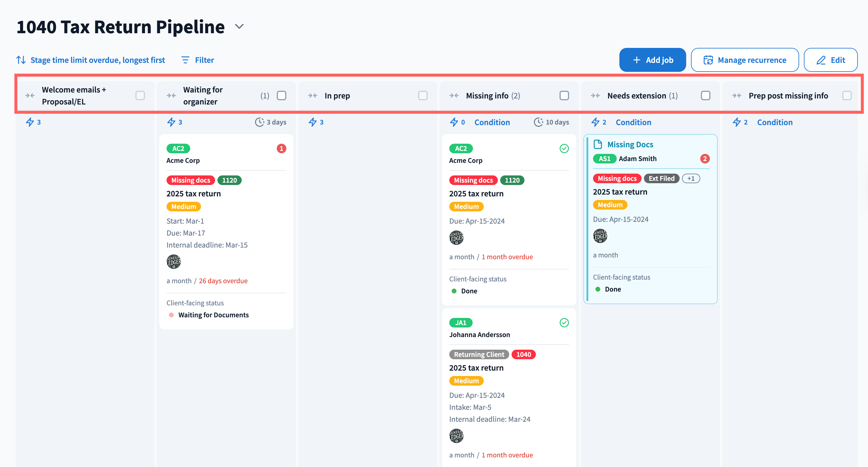This screenshot has height=467, width=868.
Task: Click the 10 days time limit clock icon
Action: pos(538,122)
